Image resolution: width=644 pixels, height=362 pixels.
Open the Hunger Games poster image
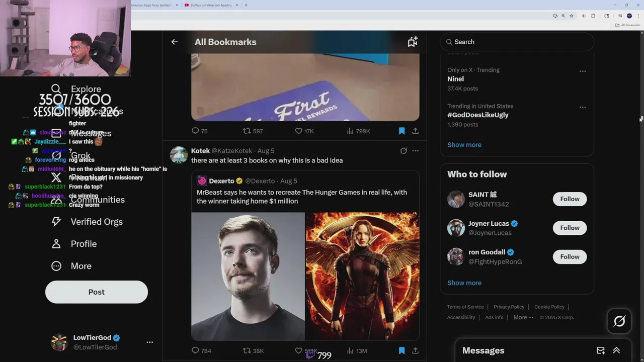(x=362, y=276)
